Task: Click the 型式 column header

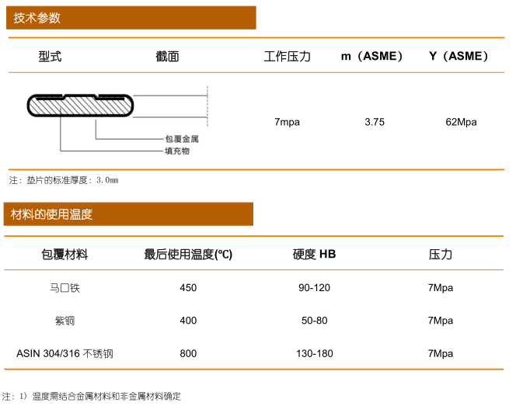Action: 50,56
